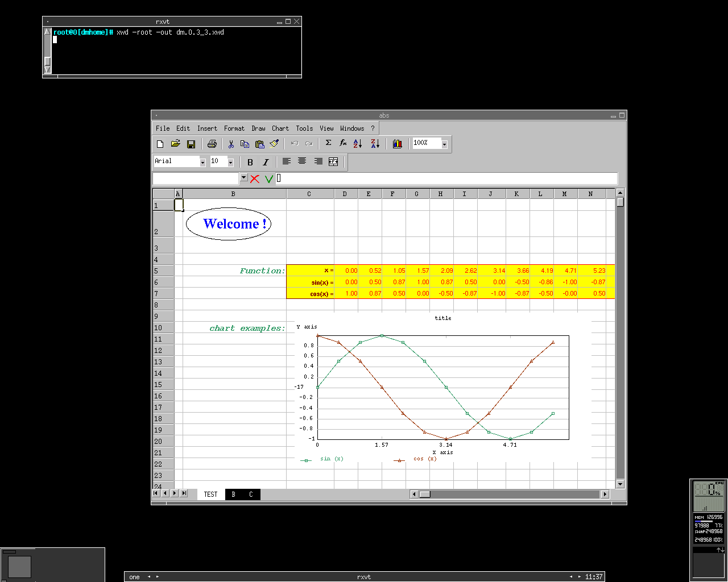
Task: Create a new spreadsheet document
Action: (160, 144)
